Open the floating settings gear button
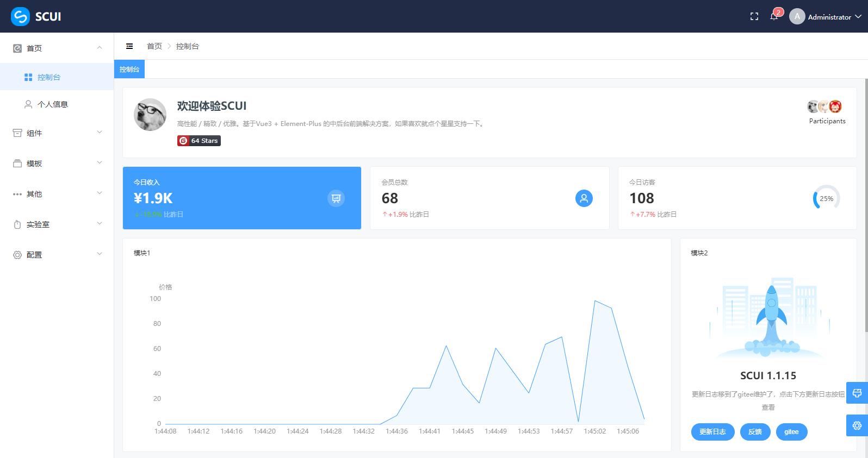 857,425
